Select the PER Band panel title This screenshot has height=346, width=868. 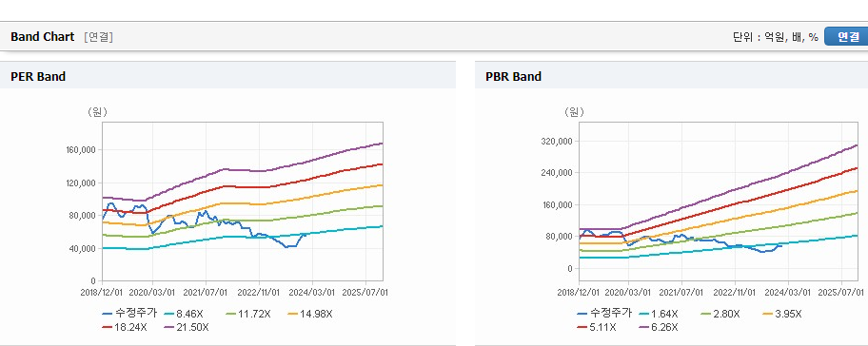(x=38, y=76)
